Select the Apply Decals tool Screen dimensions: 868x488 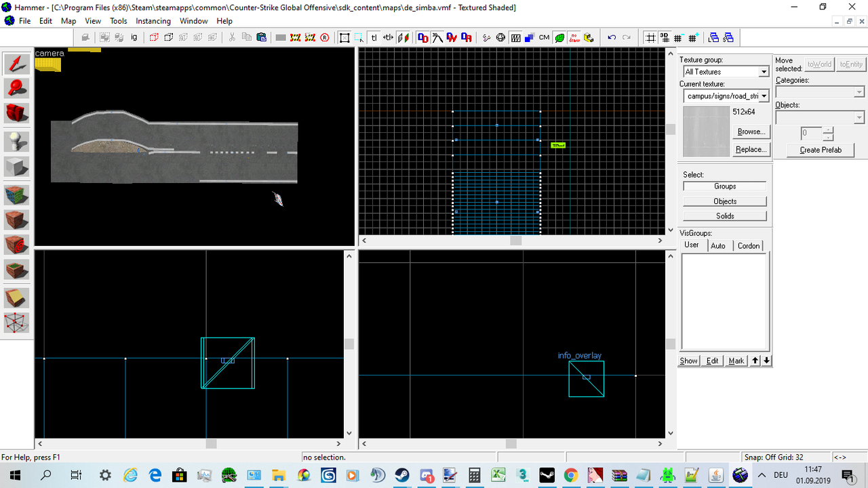coord(16,244)
